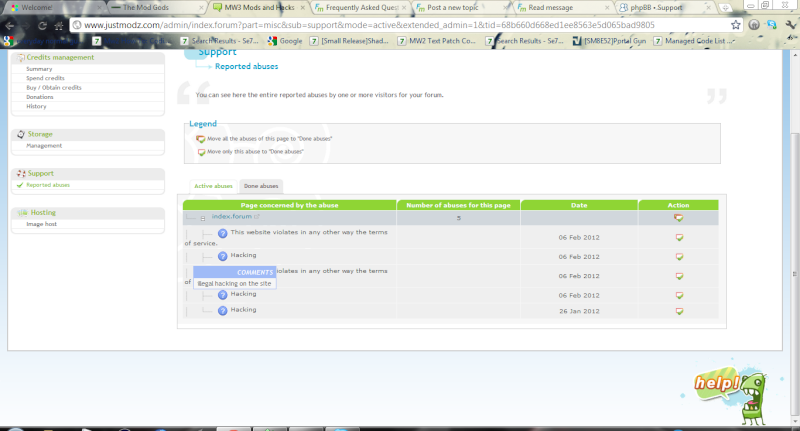This screenshot has width=800, height=431.
Task: Open a new browser tab
Action: click(x=724, y=8)
